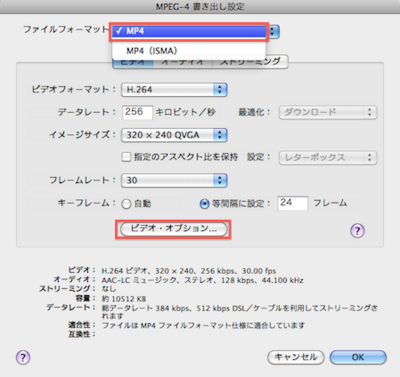Click the ビデオ・オプション... button

[x=173, y=229]
